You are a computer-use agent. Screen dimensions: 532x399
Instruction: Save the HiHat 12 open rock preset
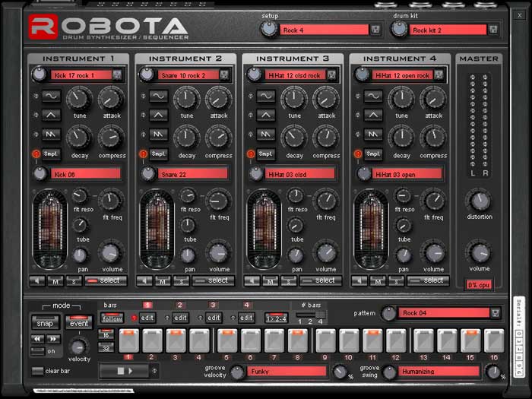[x=439, y=75]
